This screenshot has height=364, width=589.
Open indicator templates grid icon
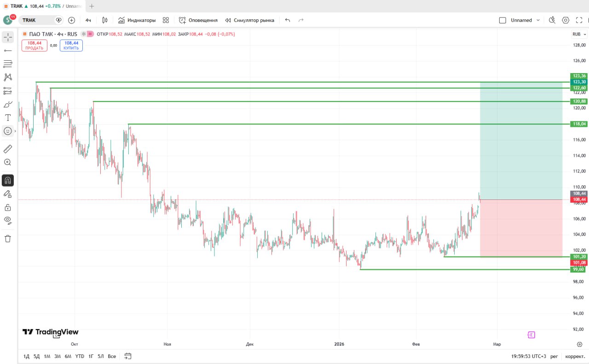click(x=166, y=20)
